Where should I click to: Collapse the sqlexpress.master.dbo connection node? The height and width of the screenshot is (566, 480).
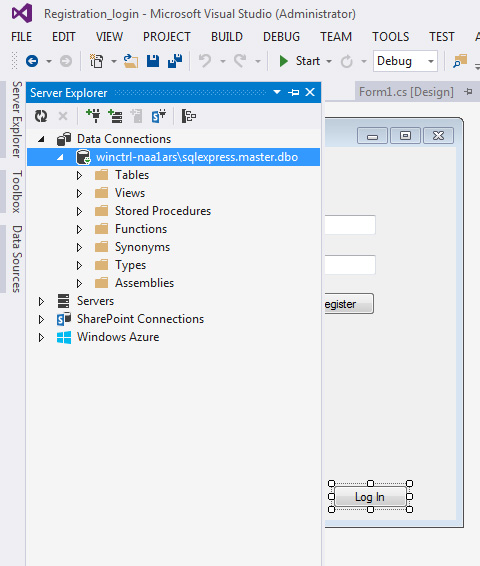[x=60, y=157]
